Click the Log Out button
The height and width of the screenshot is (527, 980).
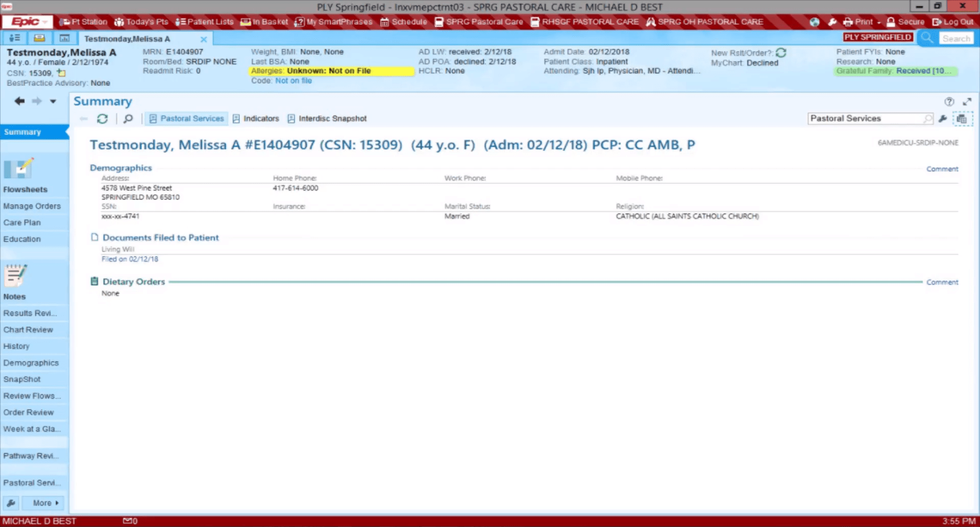coord(953,22)
